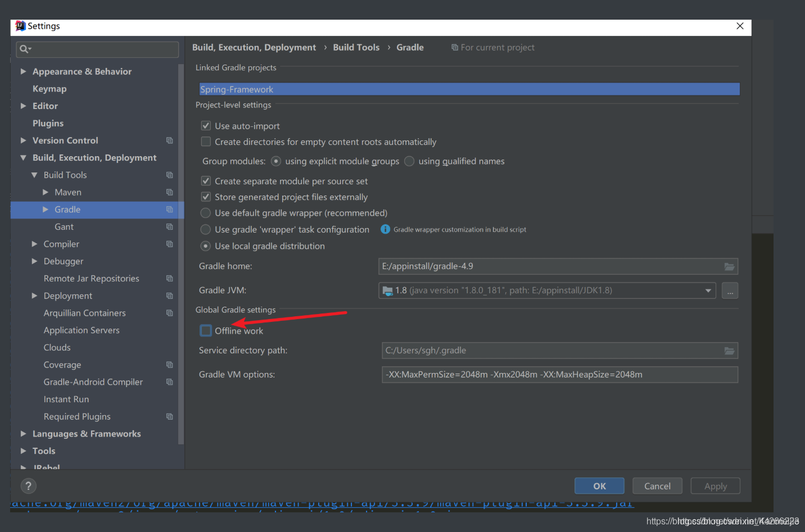This screenshot has height=532, width=805.
Task: Click the info icon for gradle wrapper customization
Action: pos(385,229)
